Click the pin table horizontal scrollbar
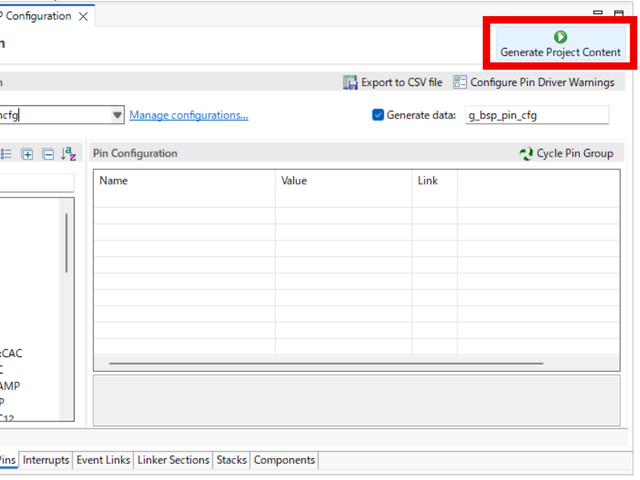Image resolution: width=640 pixels, height=480 pixels. click(x=326, y=363)
